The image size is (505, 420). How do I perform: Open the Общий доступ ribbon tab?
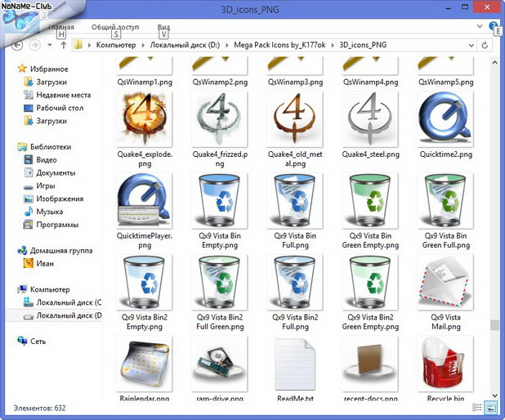(x=115, y=27)
